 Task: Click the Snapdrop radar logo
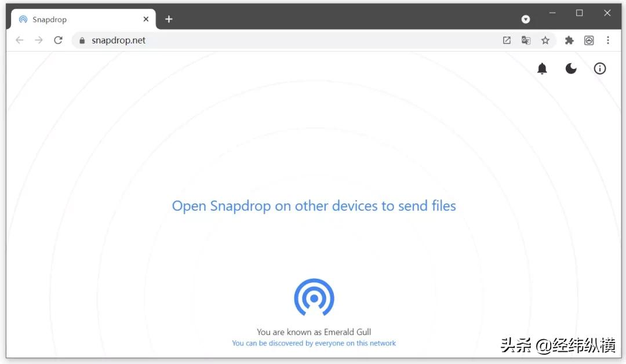point(314,297)
